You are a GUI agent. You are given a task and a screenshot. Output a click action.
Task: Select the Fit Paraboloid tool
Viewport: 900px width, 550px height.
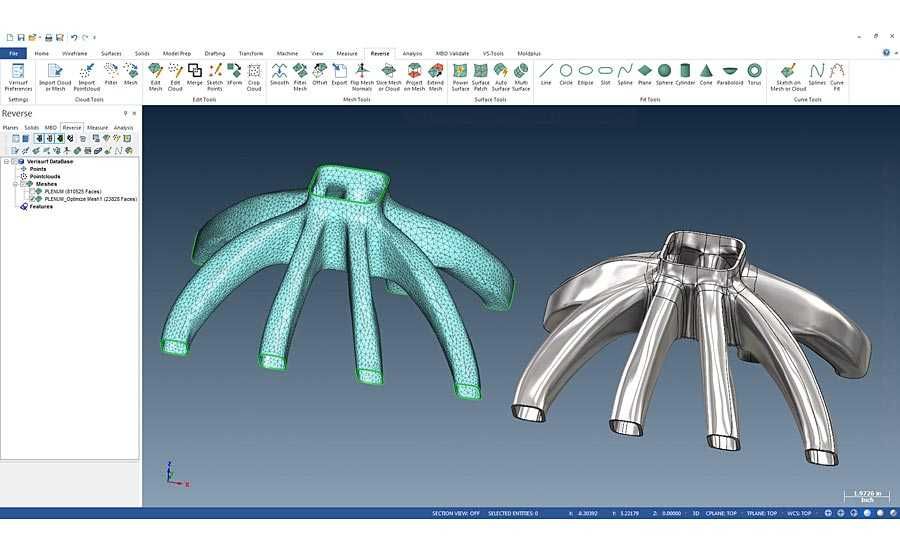point(730,75)
